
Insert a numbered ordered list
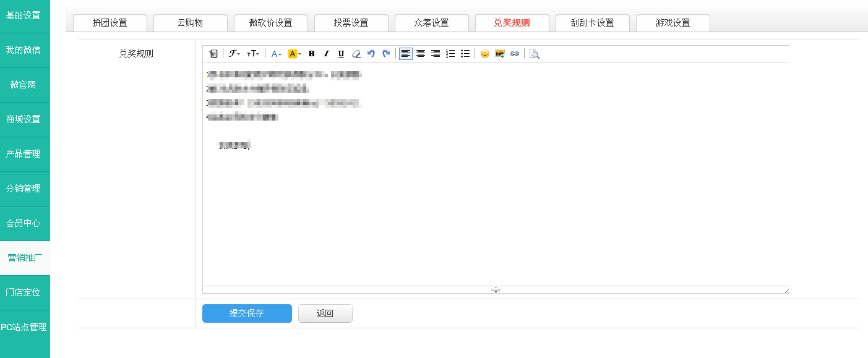(450, 54)
